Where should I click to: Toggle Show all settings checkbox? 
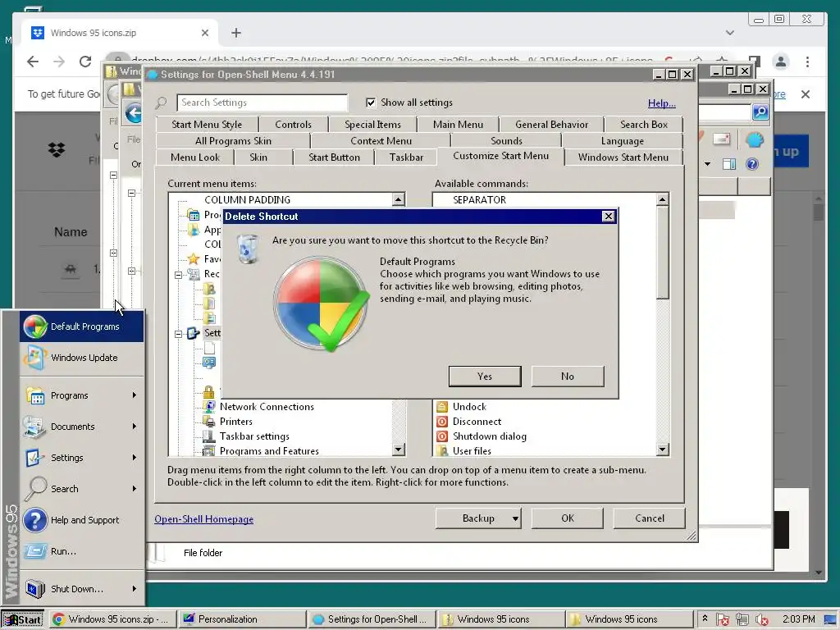370,103
